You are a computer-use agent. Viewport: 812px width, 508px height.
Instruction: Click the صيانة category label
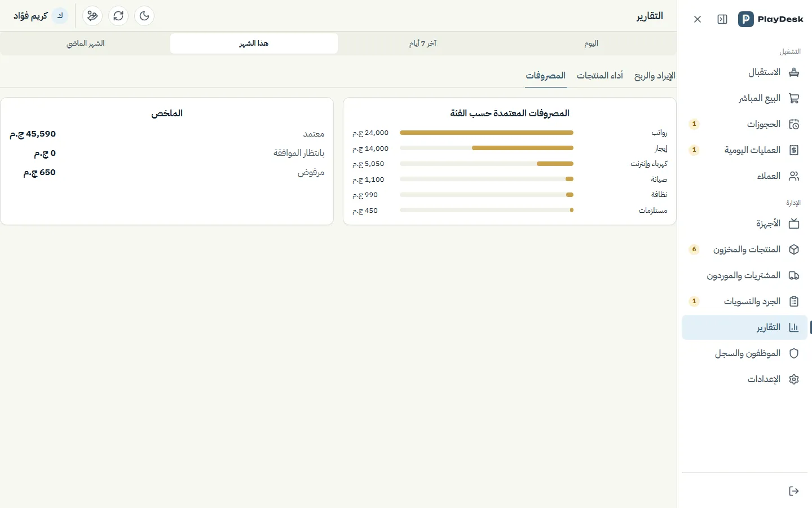click(x=659, y=179)
